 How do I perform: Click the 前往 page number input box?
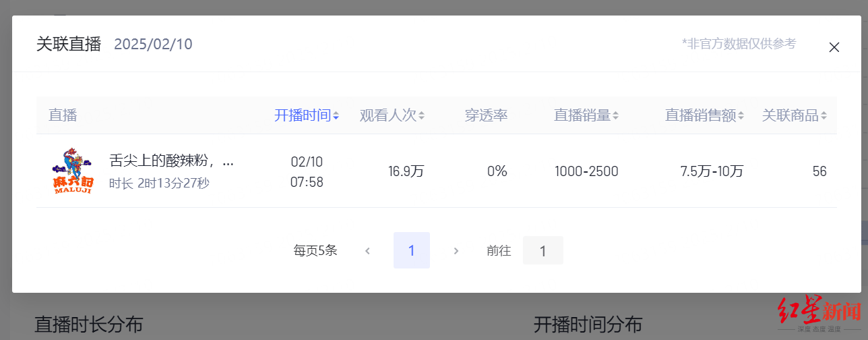tap(542, 251)
